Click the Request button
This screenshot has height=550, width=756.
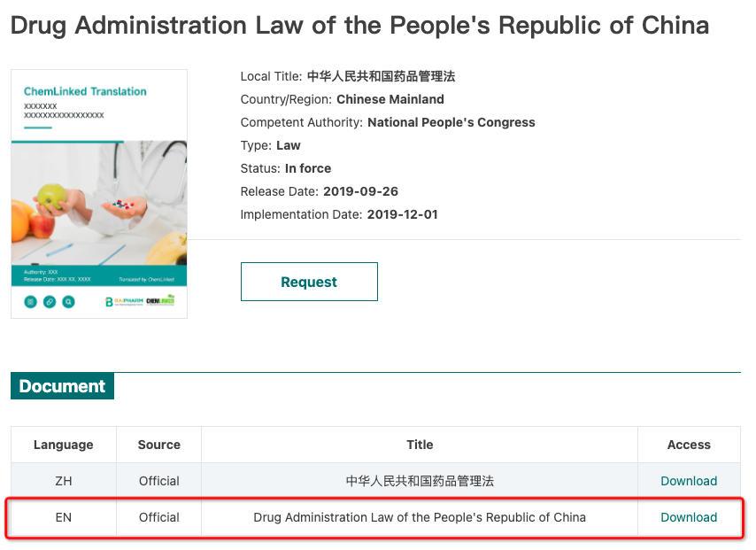tap(309, 282)
